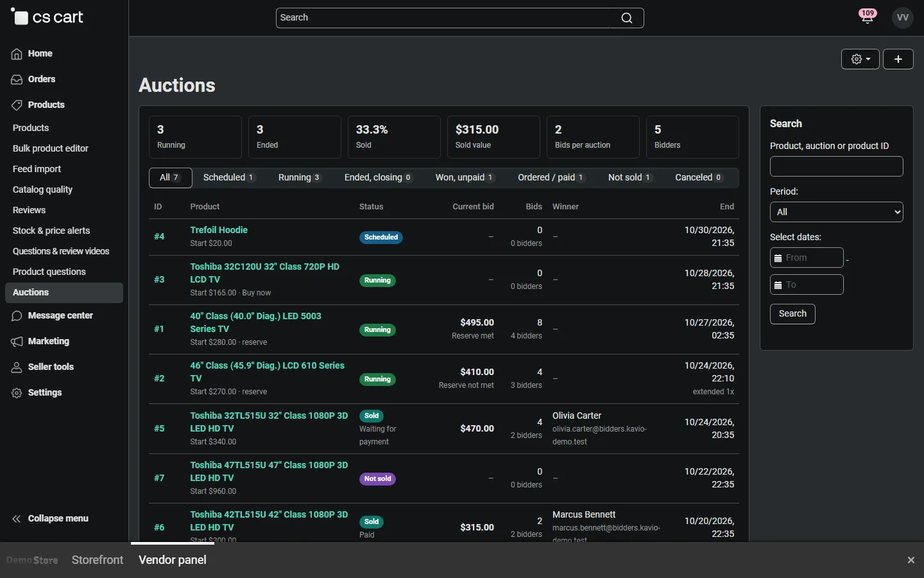Open Toshiba 47TL515U 47" auction link
This screenshot has height=578, width=924.
(x=269, y=471)
